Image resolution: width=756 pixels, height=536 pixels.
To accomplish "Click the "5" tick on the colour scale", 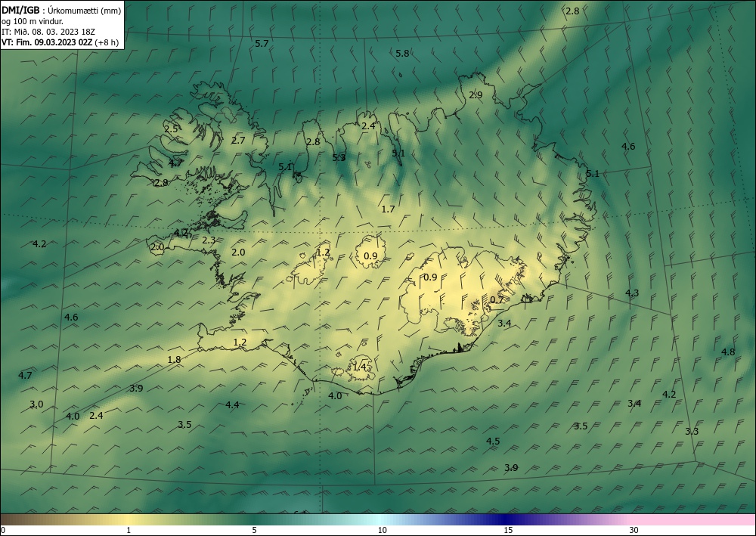I will coord(254,530).
